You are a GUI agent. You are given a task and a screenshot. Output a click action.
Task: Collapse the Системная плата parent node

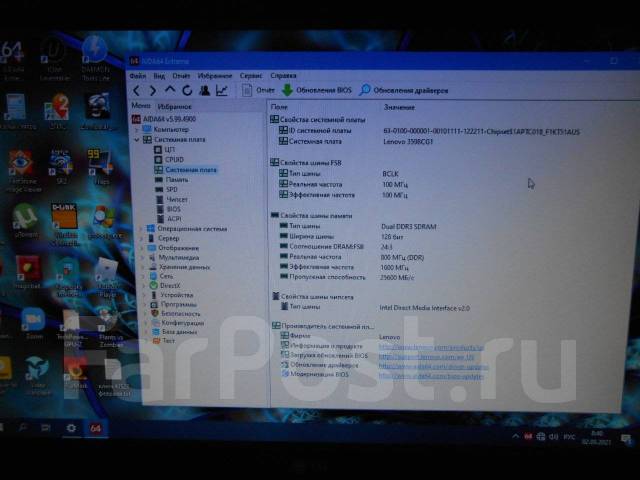[x=137, y=140]
